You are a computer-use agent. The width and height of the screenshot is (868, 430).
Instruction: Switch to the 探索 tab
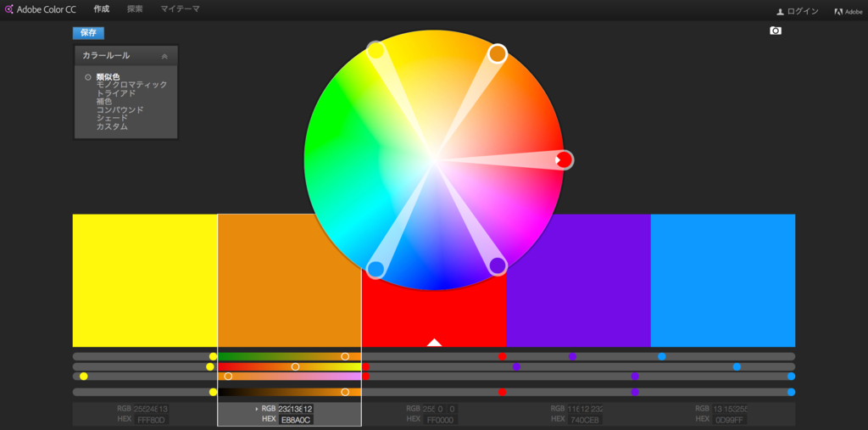pos(135,9)
